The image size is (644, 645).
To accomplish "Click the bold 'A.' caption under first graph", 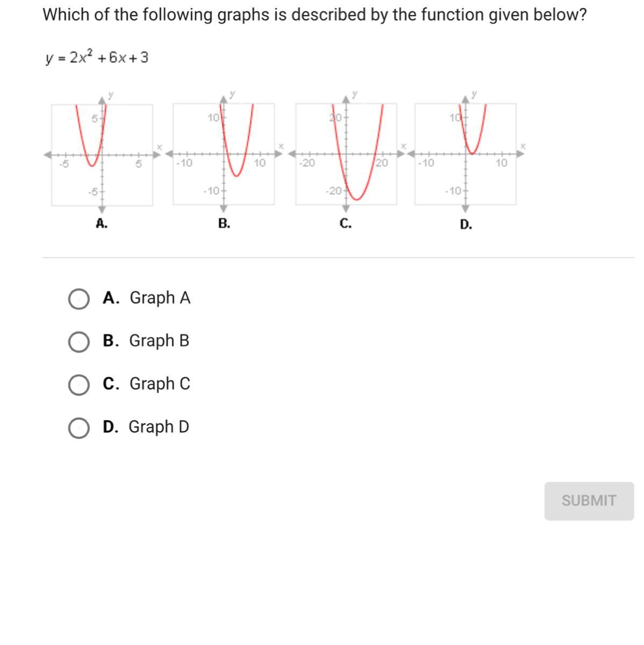I will pyautogui.click(x=101, y=224).
